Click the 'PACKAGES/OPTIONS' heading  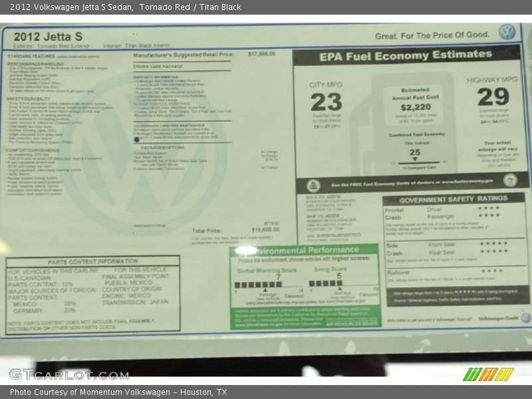pyautogui.click(x=162, y=148)
